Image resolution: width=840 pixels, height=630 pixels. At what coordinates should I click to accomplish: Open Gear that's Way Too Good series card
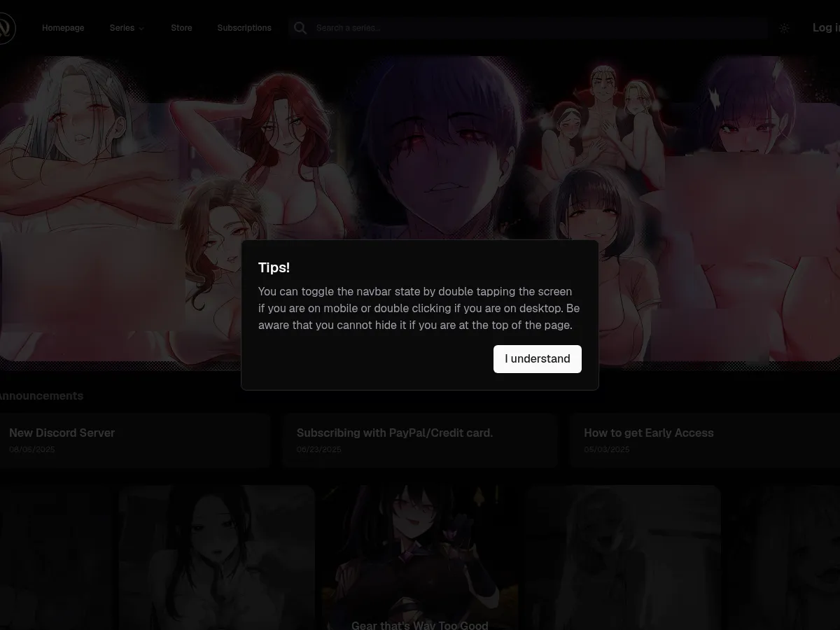pyautogui.click(x=420, y=558)
